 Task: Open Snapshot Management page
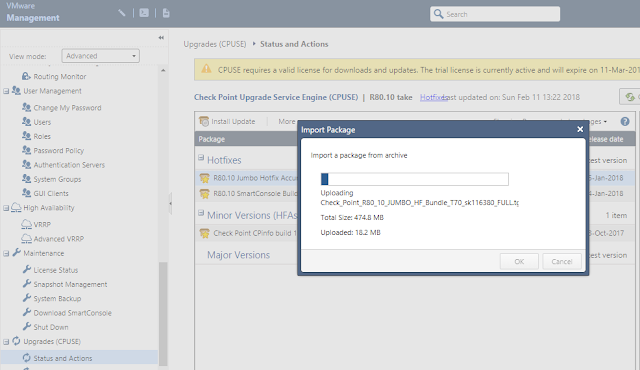pos(70,284)
